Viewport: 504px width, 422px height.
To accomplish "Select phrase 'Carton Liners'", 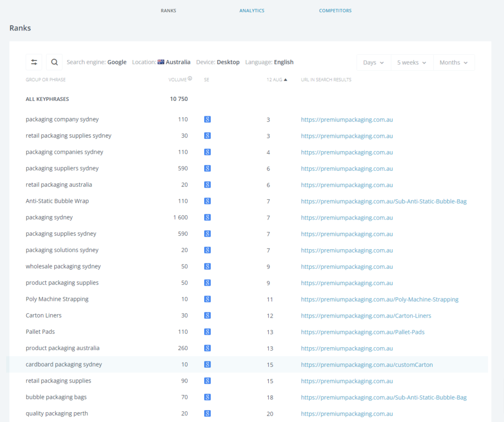I will click(x=43, y=316).
